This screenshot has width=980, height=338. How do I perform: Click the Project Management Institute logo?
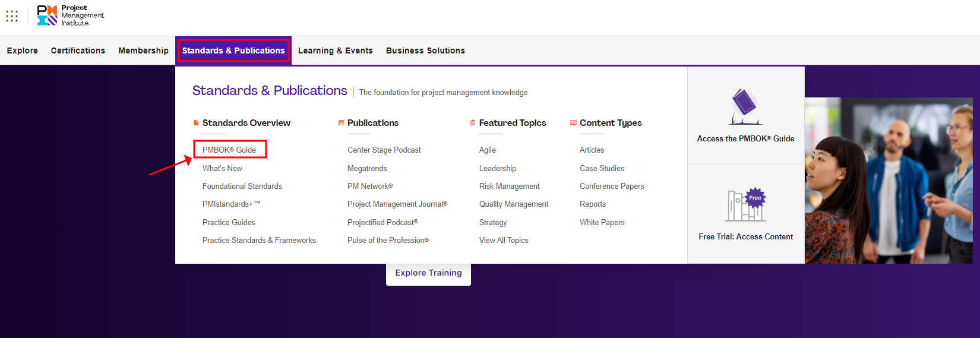click(x=71, y=15)
